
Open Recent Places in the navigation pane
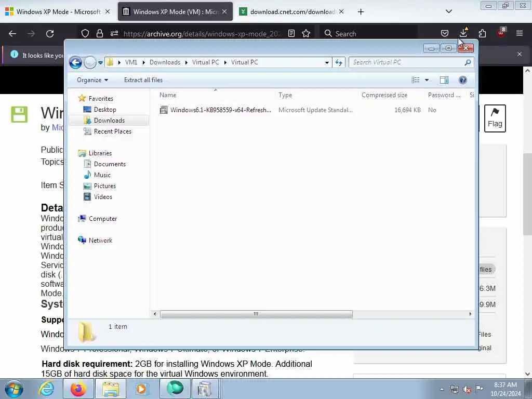coord(113,131)
